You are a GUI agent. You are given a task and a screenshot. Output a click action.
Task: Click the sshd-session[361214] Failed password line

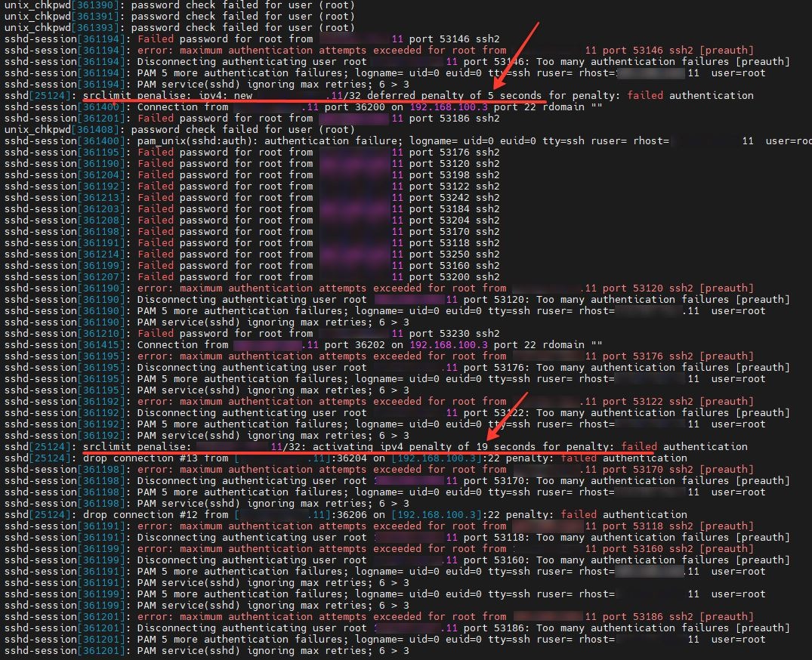coord(252,254)
